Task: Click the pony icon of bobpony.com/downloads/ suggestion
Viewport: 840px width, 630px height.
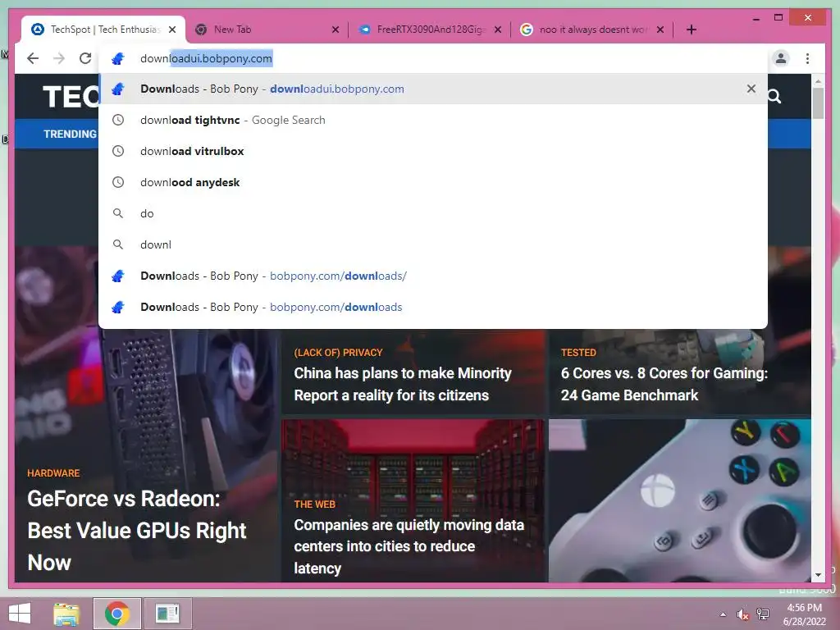Action: (118, 276)
